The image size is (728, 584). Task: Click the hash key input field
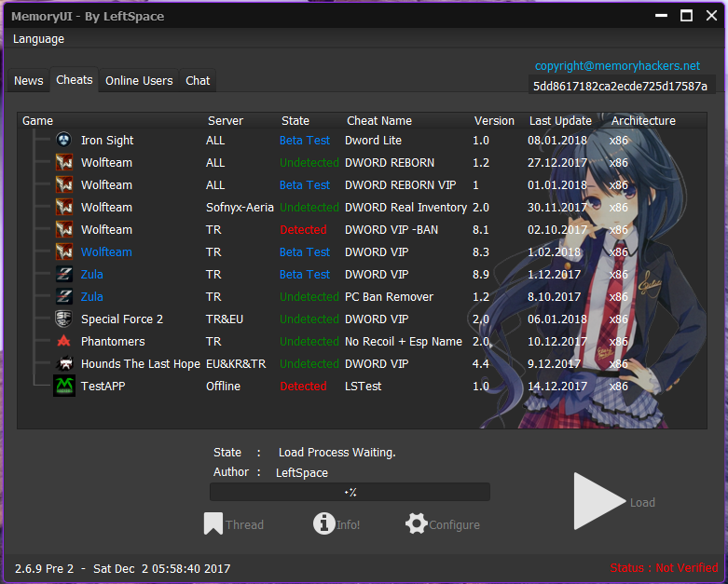tap(621, 87)
